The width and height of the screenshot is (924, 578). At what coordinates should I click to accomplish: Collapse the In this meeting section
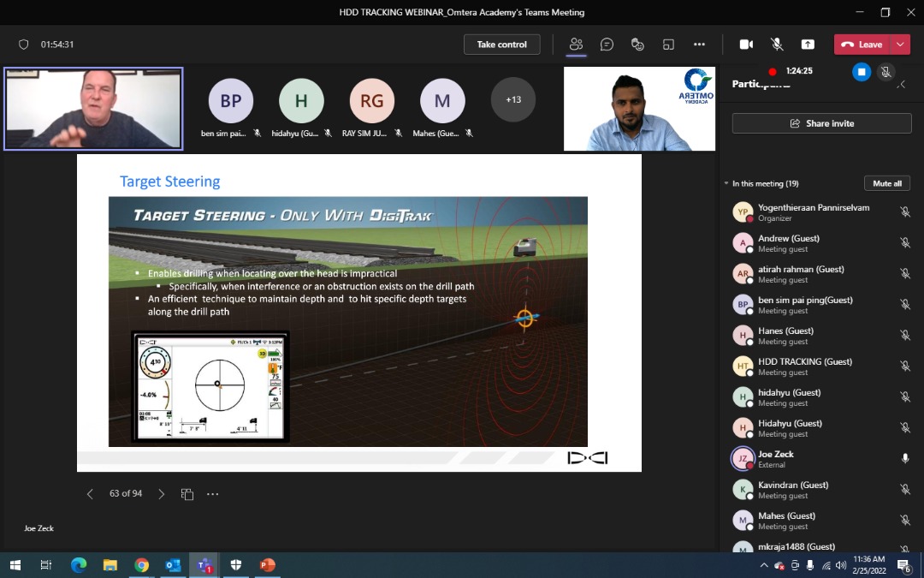[x=726, y=183]
